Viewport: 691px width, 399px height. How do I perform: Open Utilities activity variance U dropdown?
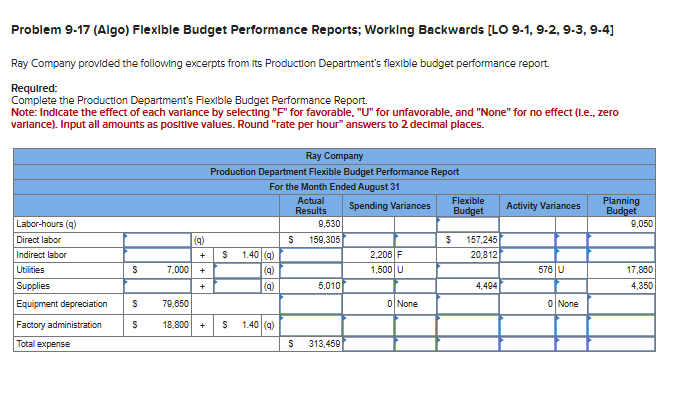tap(571, 270)
